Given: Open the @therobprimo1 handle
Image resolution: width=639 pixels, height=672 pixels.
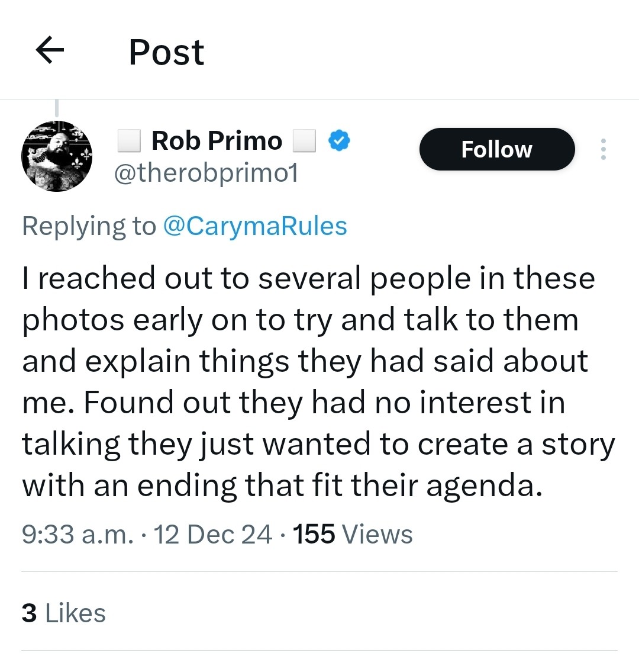Looking at the screenshot, I should pyautogui.click(x=205, y=173).
